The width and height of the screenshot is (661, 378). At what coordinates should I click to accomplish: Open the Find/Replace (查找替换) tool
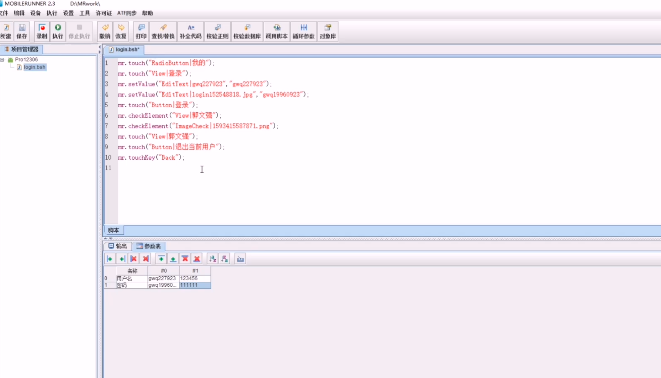click(x=163, y=31)
